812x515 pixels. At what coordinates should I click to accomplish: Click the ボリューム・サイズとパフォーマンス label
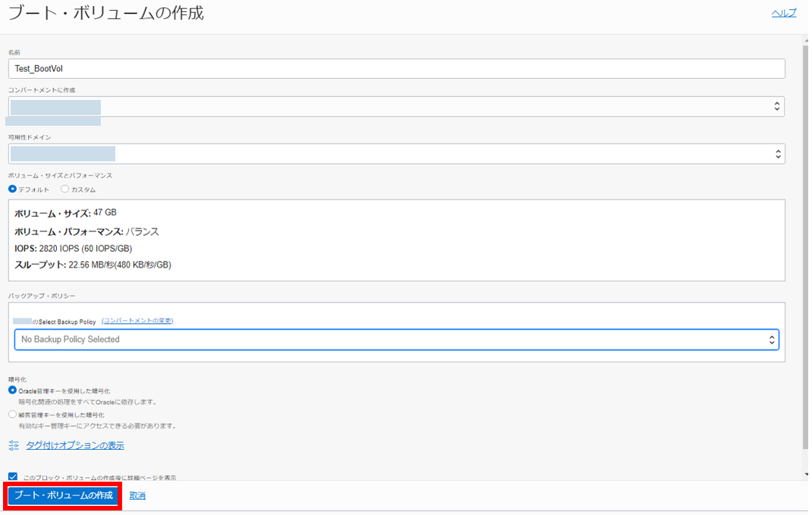click(60, 175)
